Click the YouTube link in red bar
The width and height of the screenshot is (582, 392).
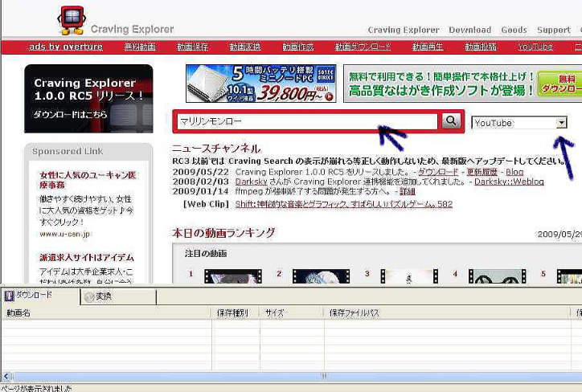coord(535,47)
